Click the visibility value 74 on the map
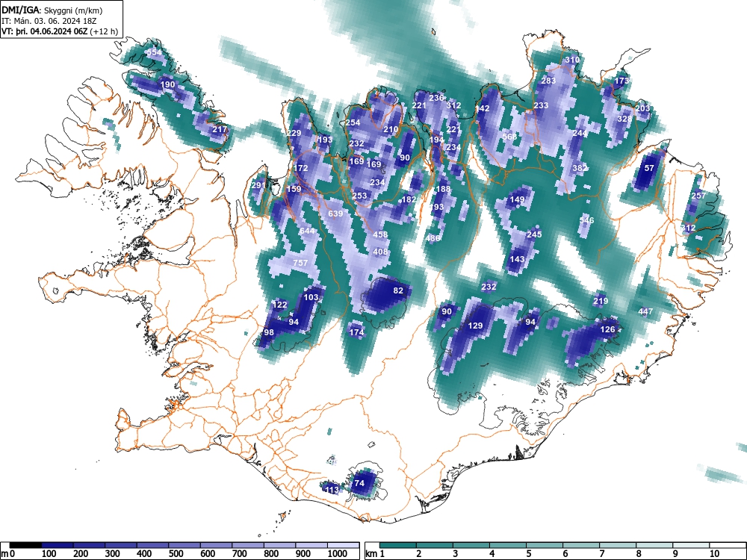This screenshot has height=560, width=747. [359, 483]
